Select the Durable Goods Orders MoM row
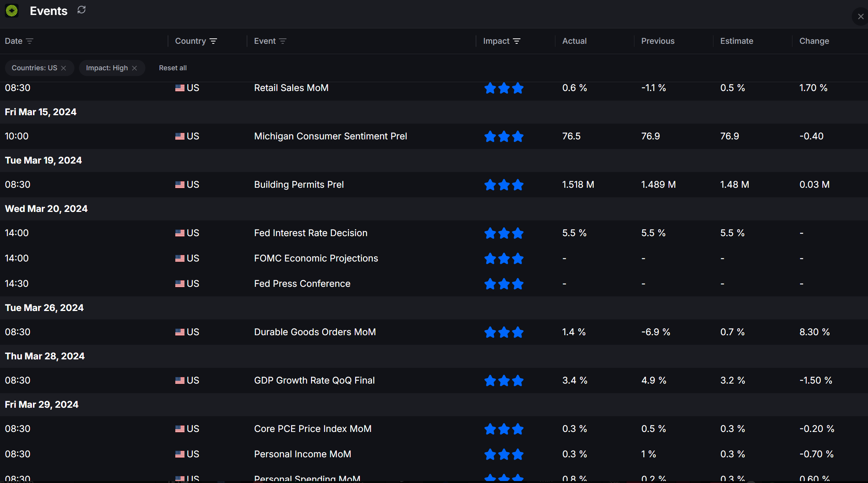Image resolution: width=868 pixels, height=483 pixels. [434, 332]
